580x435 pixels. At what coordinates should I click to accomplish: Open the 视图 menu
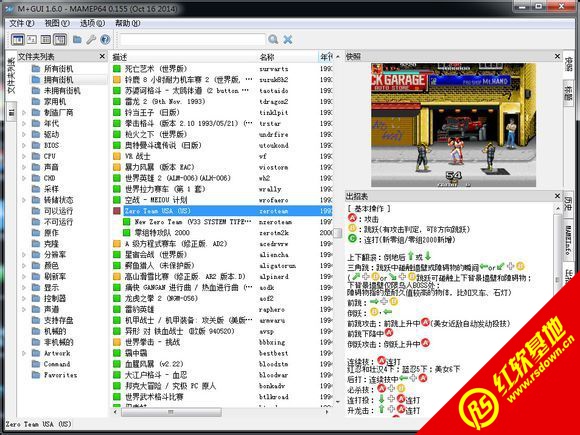[57, 23]
